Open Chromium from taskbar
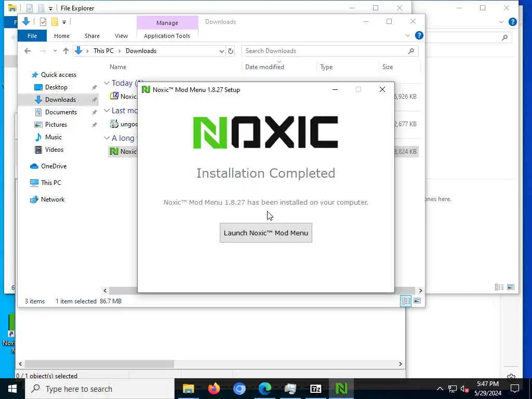Viewport: 532px width, 399px height. (240, 389)
